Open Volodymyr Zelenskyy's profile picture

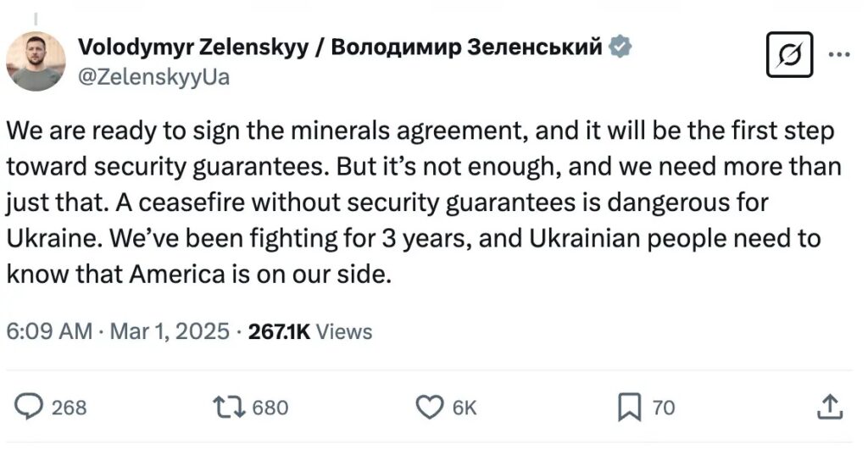tap(36, 61)
